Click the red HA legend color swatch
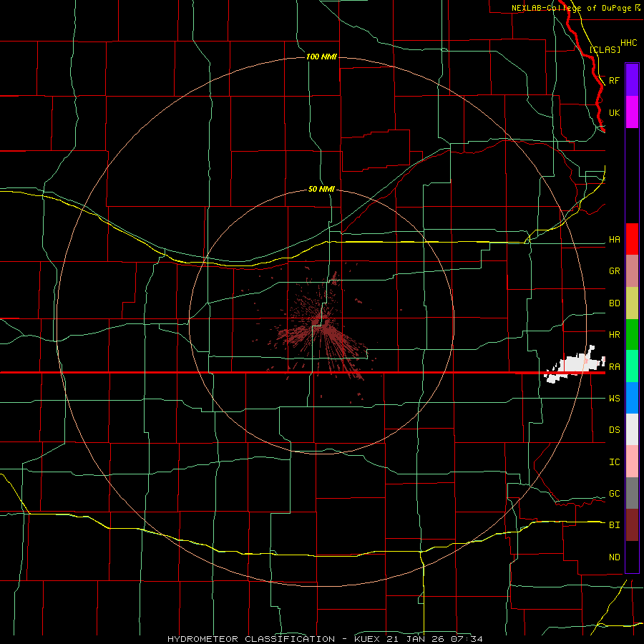 pyautogui.click(x=632, y=239)
